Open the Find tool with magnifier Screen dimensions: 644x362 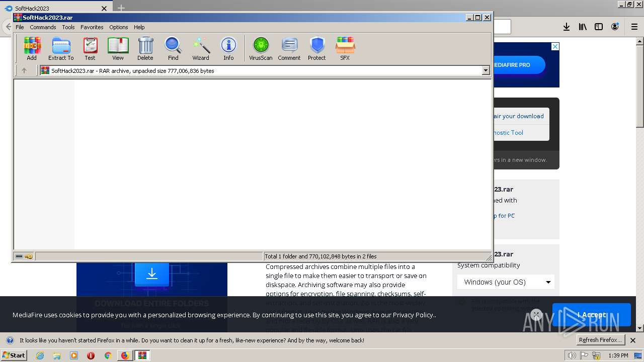point(173,49)
